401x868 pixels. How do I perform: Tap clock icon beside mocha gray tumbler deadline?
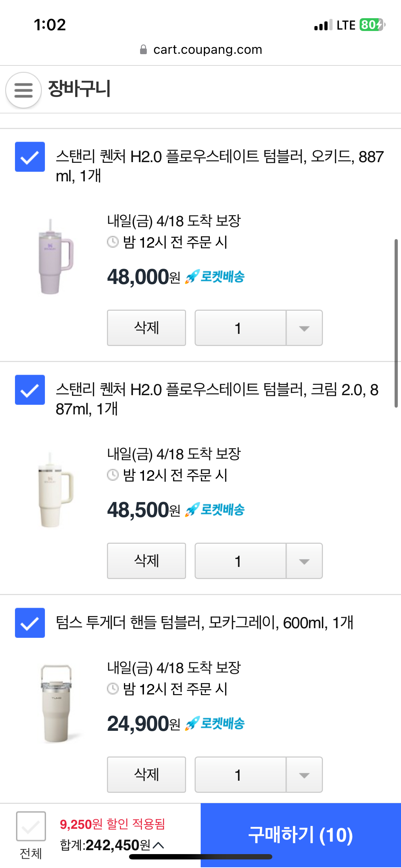(113, 689)
